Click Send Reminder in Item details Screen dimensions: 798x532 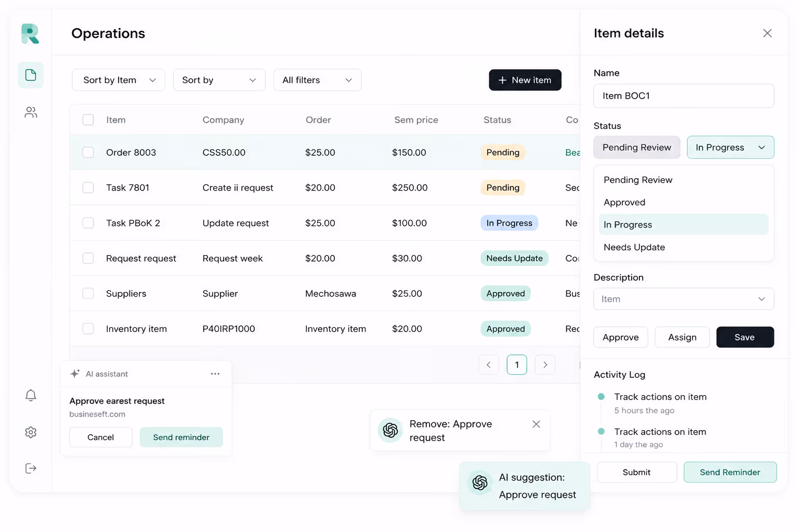coord(730,472)
